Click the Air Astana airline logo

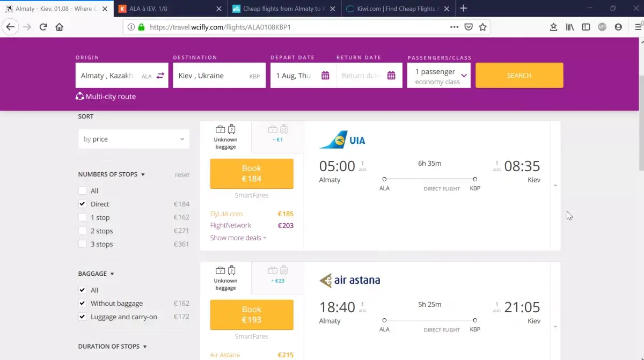coord(349,280)
